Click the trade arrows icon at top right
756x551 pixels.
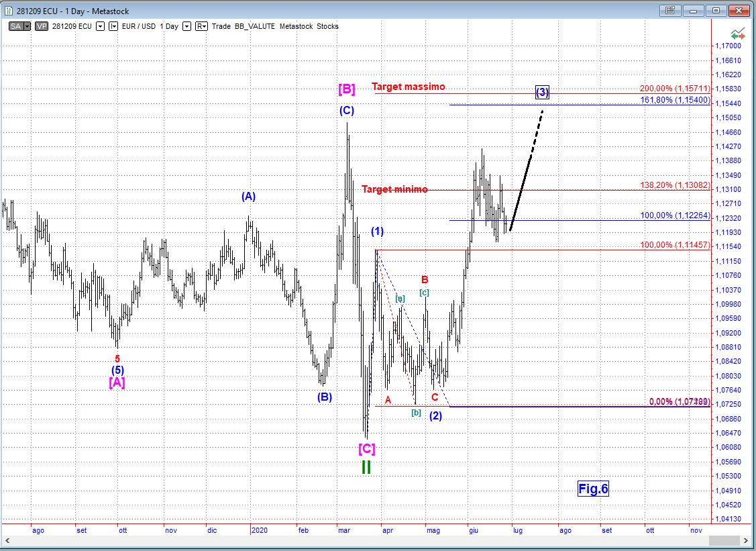[x=738, y=33]
